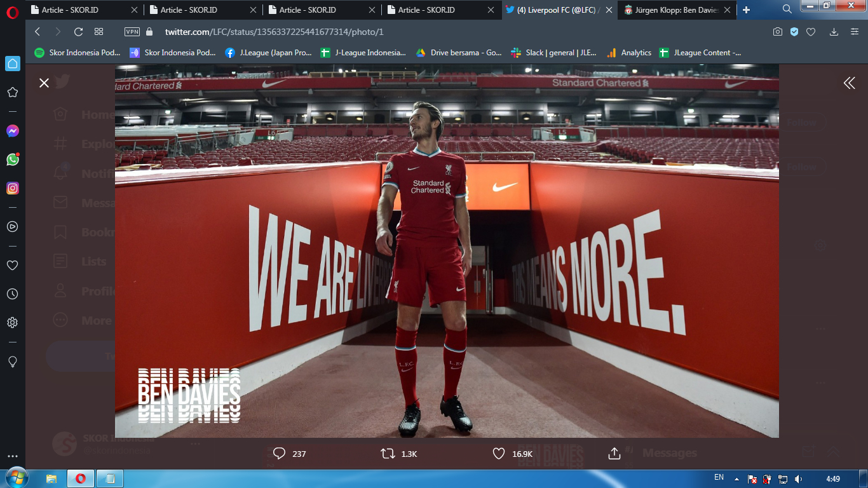Toggle the ad blocker shield icon
Image resolution: width=868 pixels, height=488 pixels.
point(794,32)
